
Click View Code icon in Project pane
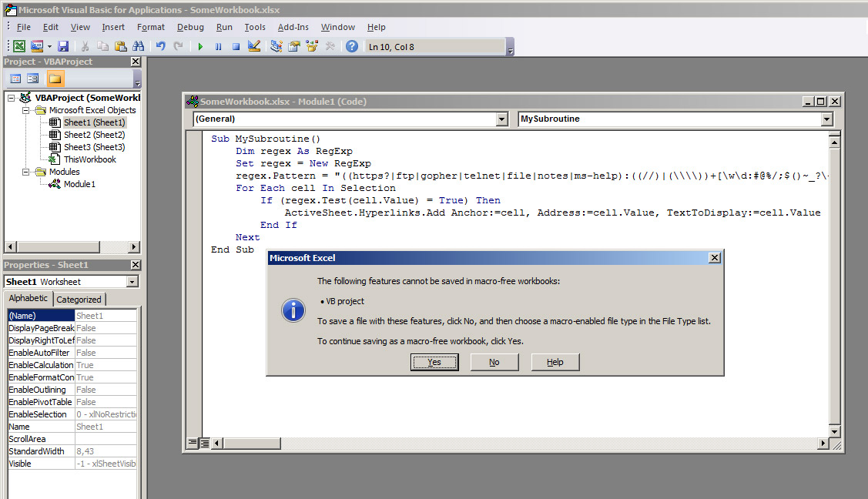(15, 79)
